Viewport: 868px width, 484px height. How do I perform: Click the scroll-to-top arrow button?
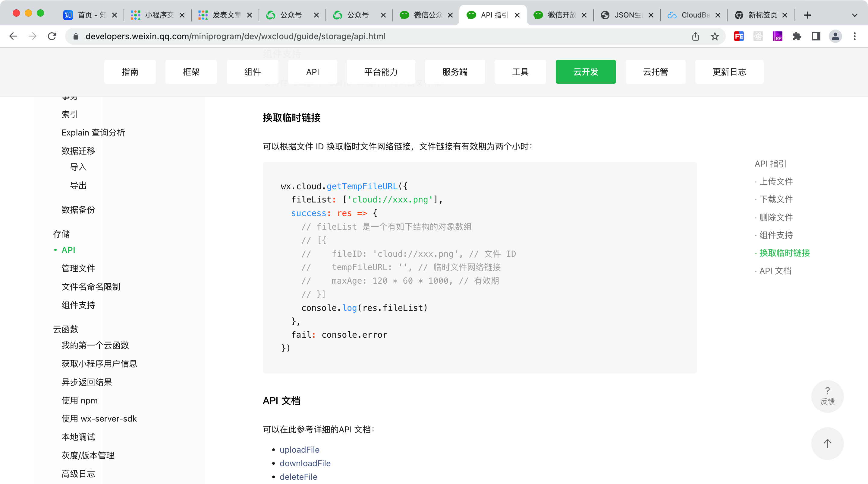[x=827, y=444]
